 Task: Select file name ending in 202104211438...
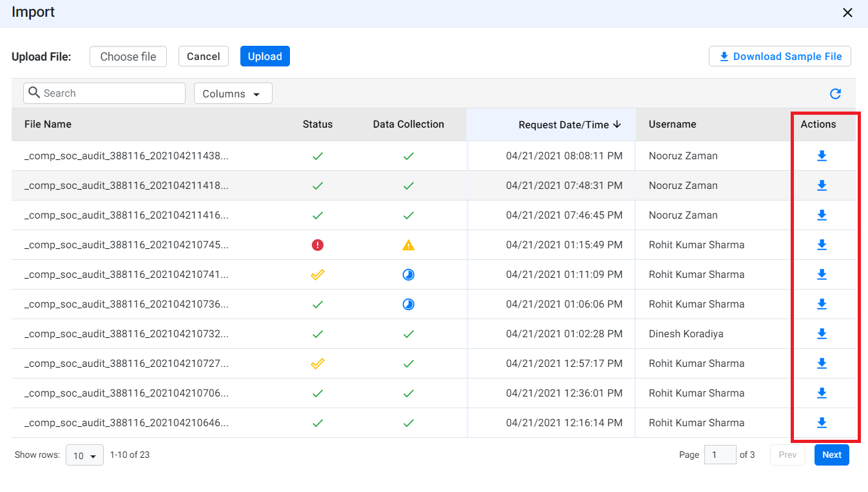pos(126,156)
